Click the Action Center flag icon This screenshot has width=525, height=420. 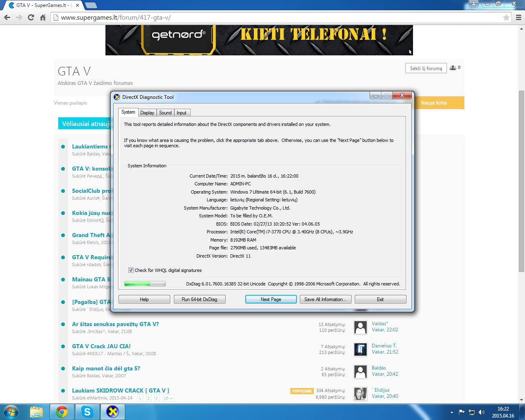click(462, 412)
